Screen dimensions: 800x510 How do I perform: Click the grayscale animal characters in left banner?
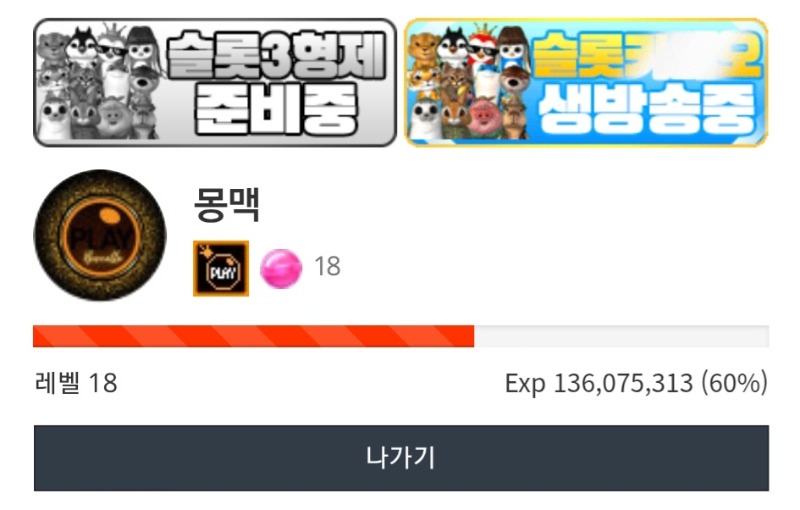[x=99, y=82]
